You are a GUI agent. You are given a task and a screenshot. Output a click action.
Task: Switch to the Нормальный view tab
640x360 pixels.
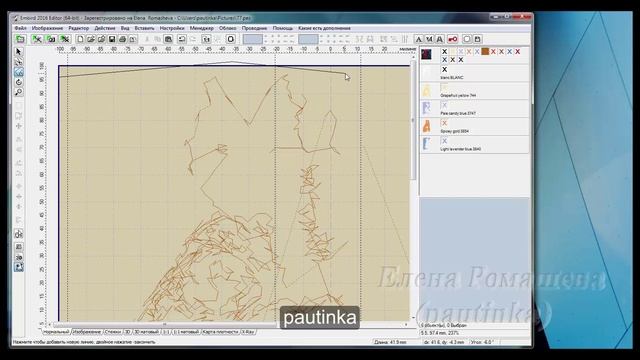tap(56, 332)
